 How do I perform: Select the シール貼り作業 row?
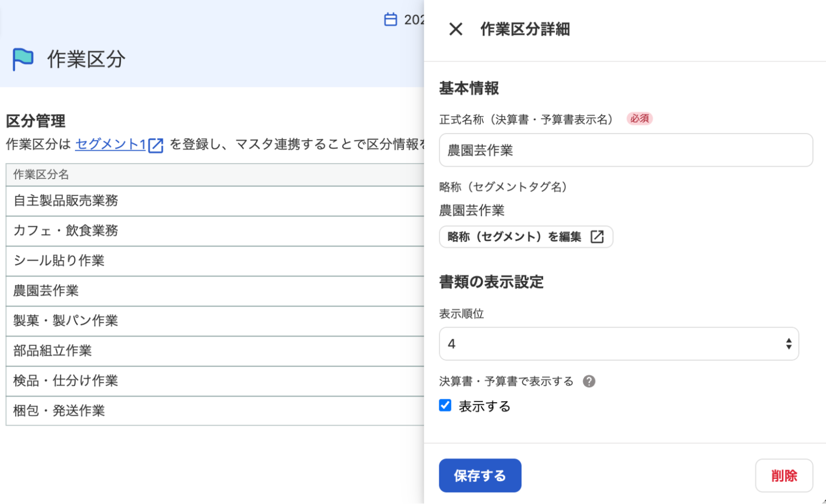pyautogui.click(x=215, y=261)
